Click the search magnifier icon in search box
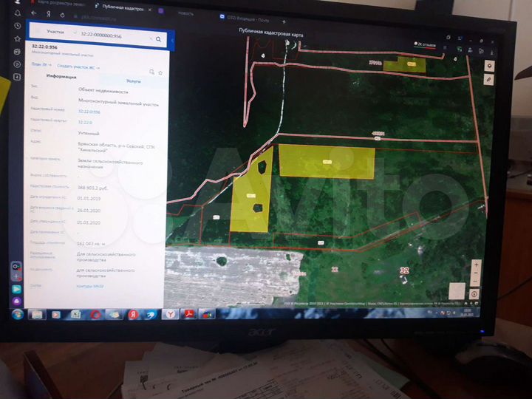The image size is (532, 399). [x=160, y=41]
